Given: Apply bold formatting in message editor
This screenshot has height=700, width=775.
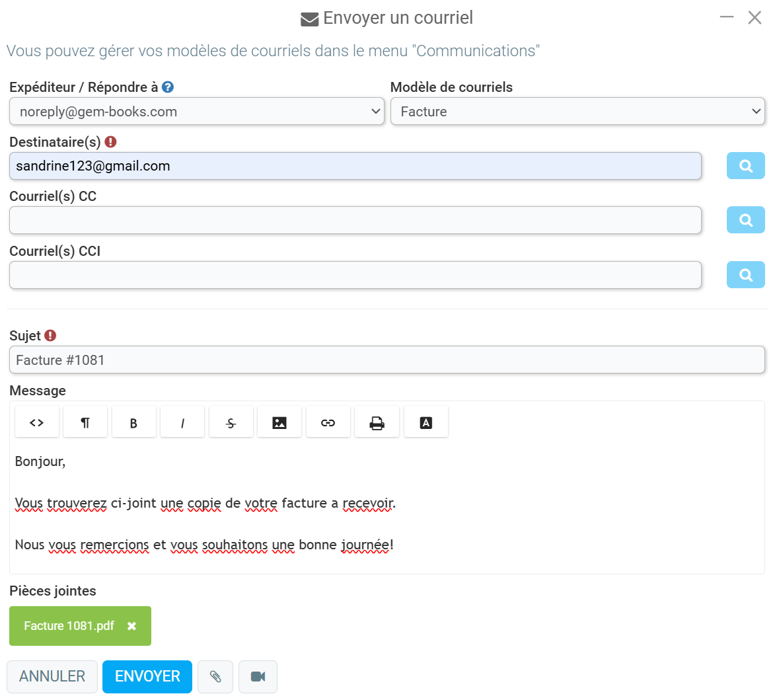Looking at the screenshot, I should 134,422.
